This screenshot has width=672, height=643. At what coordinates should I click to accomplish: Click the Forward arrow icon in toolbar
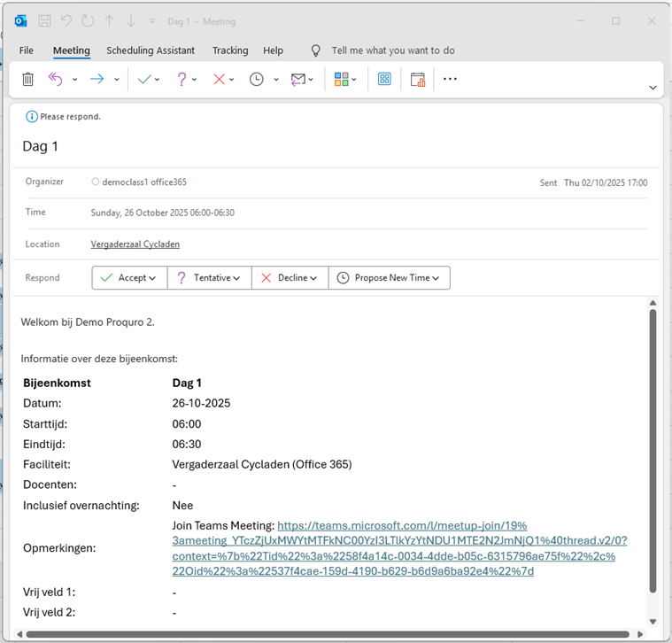[x=97, y=79]
